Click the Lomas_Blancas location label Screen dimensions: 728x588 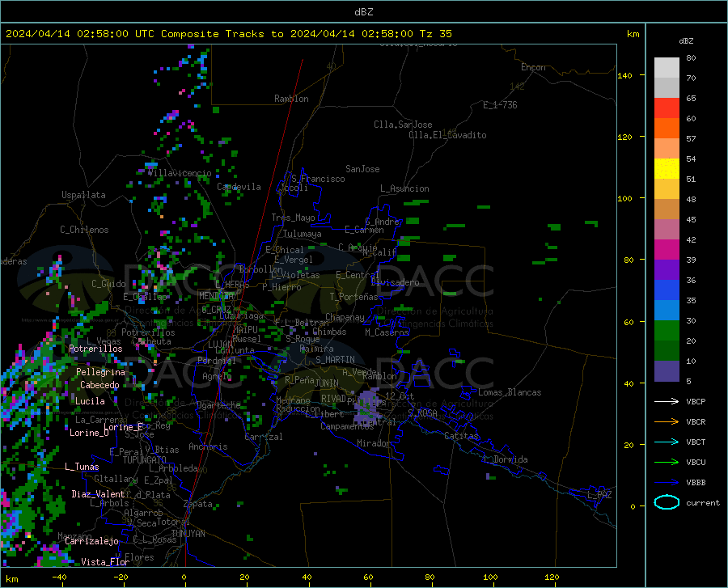(510, 392)
